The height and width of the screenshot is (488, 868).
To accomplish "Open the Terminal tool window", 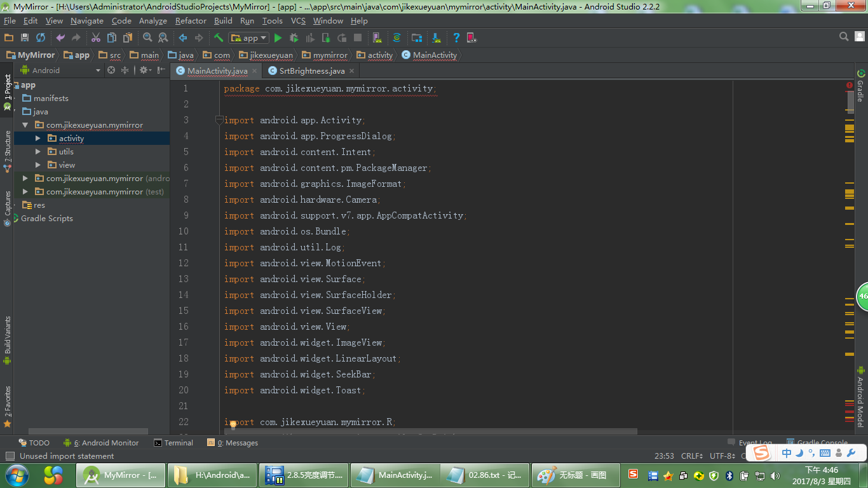I will (x=173, y=443).
